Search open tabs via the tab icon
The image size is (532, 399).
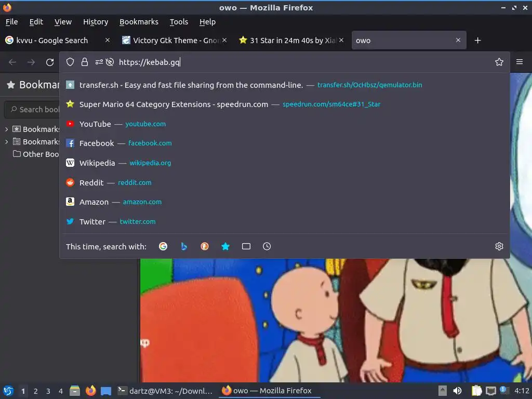click(x=246, y=246)
